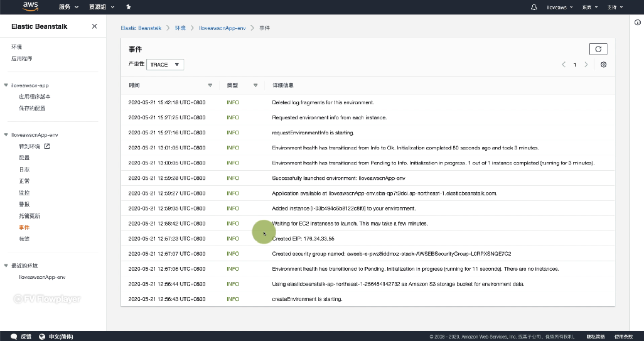Open the 服务 services menu
Image resolution: width=644 pixels, height=341 pixels.
68,7
